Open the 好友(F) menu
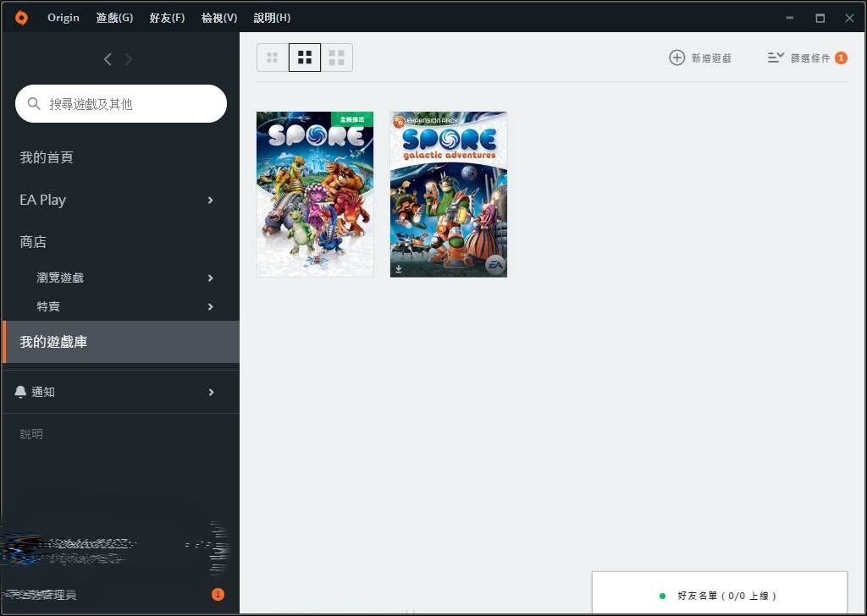The image size is (867, 616). 167,18
